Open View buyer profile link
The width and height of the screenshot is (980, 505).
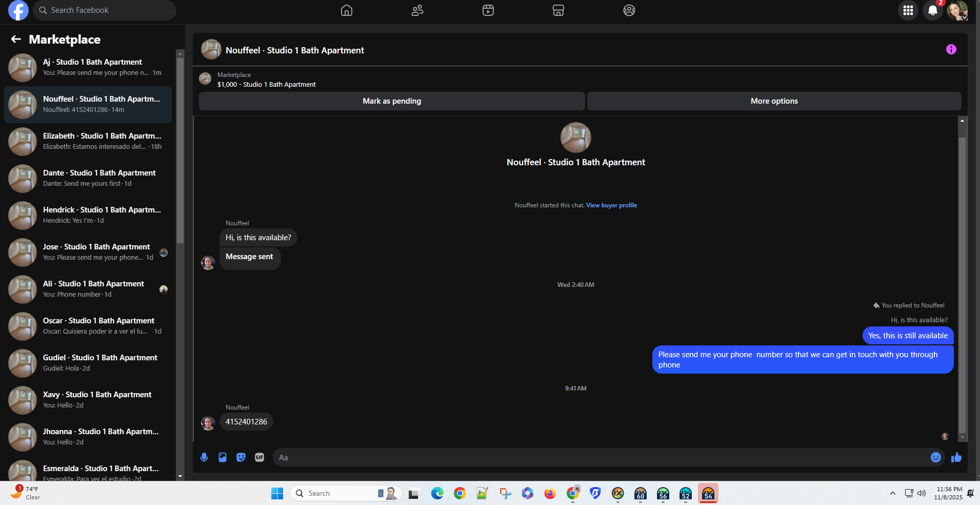[x=611, y=205]
